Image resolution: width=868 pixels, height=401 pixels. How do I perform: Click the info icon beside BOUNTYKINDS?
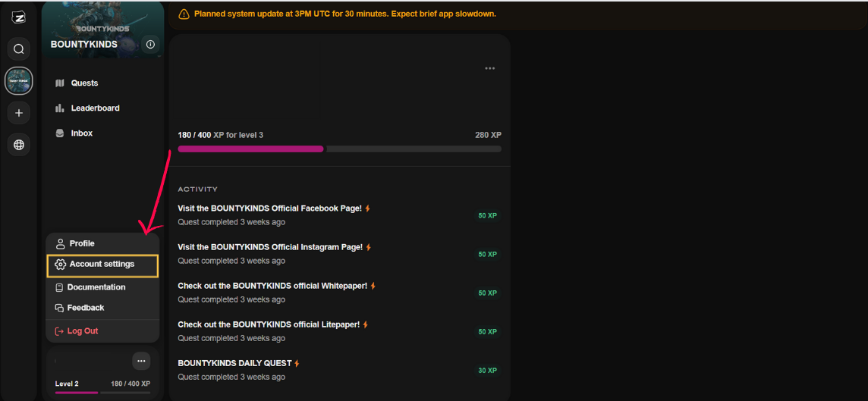(x=150, y=44)
